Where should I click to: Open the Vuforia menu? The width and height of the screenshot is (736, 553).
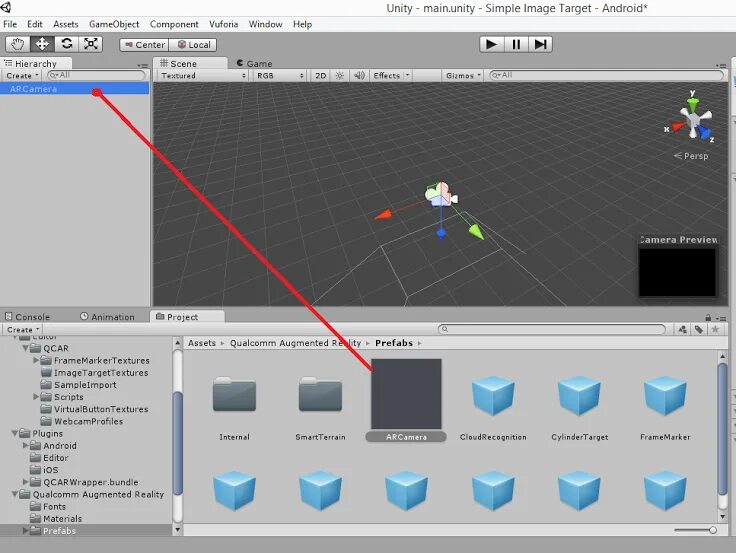coord(223,24)
